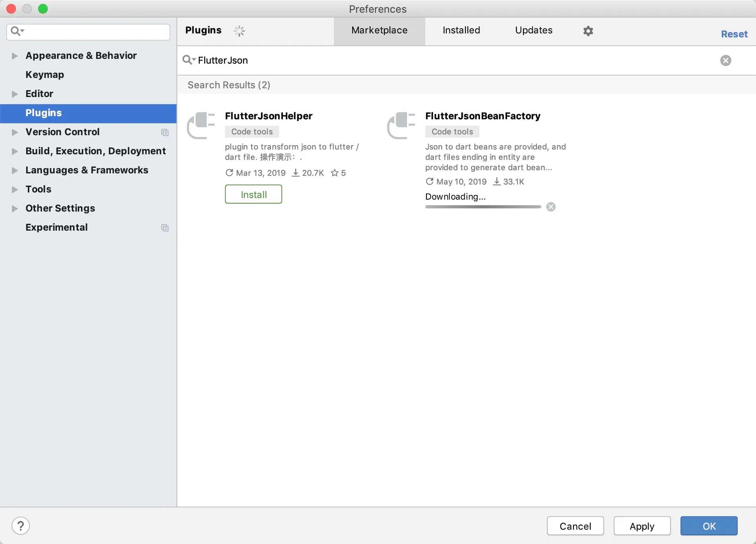The width and height of the screenshot is (756, 544).
Task: Open plugin settings gear menu
Action: coord(588,31)
